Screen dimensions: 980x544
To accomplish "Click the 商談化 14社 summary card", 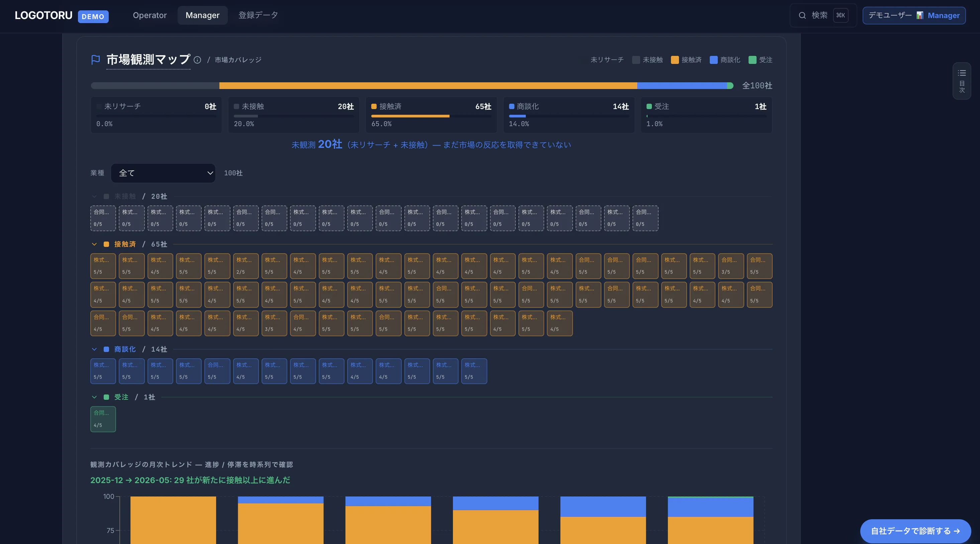I will click(569, 115).
